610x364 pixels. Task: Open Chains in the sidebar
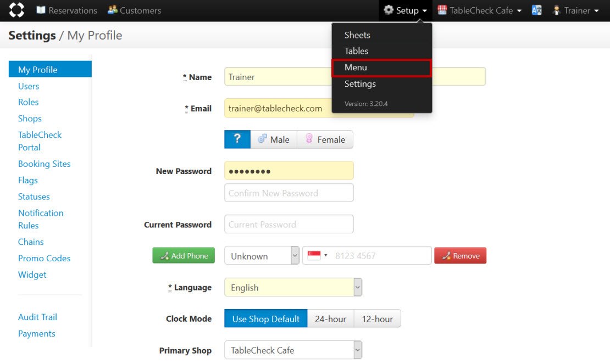[x=31, y=242]
